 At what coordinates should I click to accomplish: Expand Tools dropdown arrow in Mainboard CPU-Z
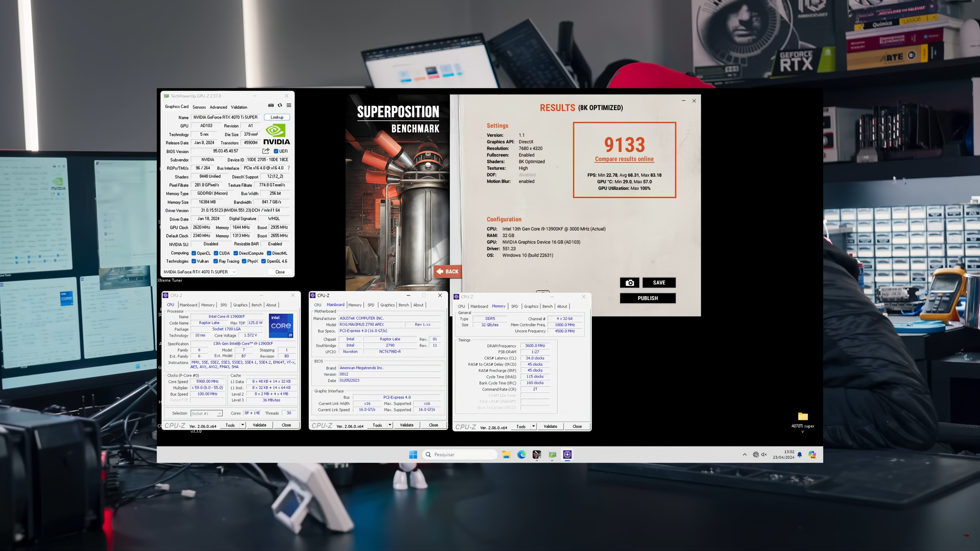(x=390, y=425)
